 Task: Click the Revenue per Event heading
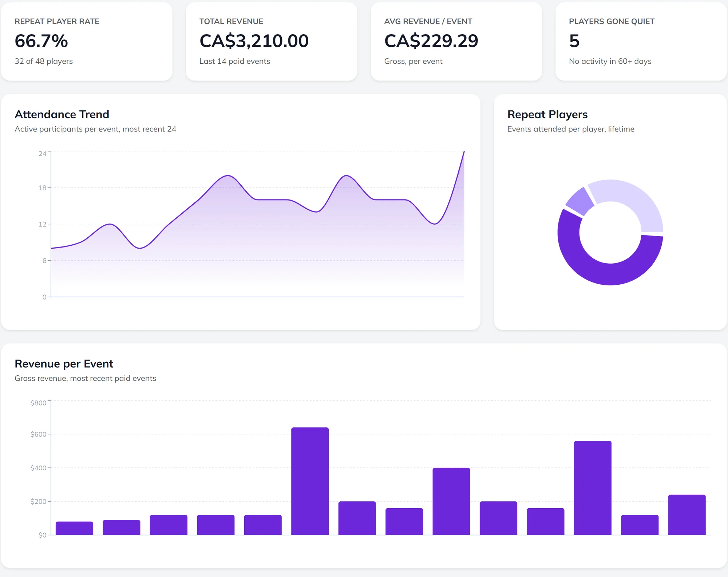(64, 364)
